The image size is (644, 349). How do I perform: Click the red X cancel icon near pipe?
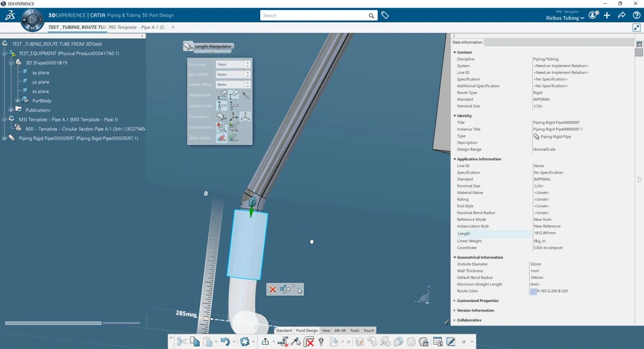click(272, 289)
